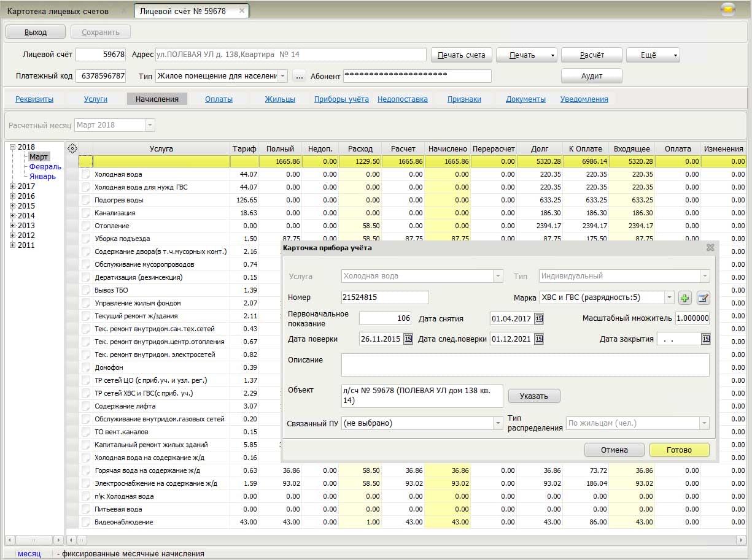Open calendar for Дата снятия
The image size is (752, 560).
[539, 318]
